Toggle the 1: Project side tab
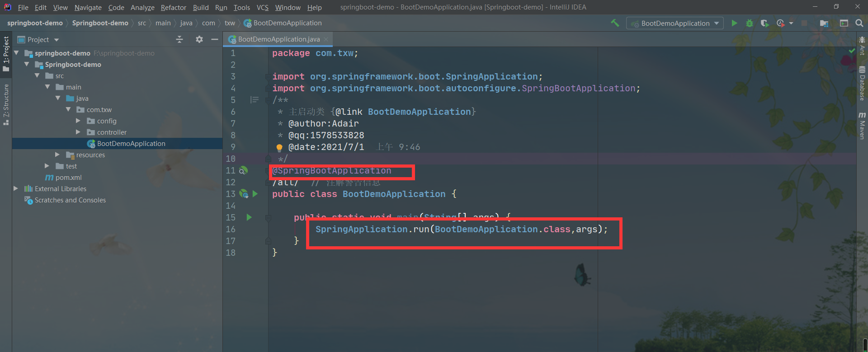Viewport: 868px width, 352px height. (x=6, y=54)
